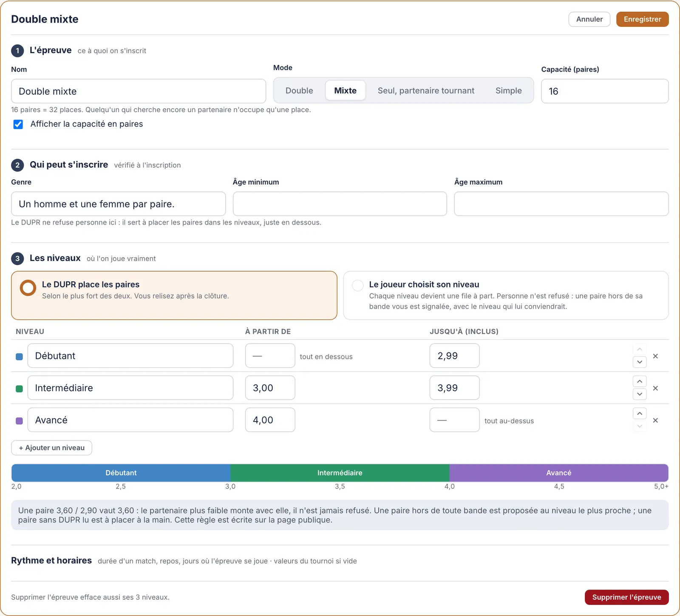Focus the Âge minimum field
680x616 pixels.
[340, 204]
